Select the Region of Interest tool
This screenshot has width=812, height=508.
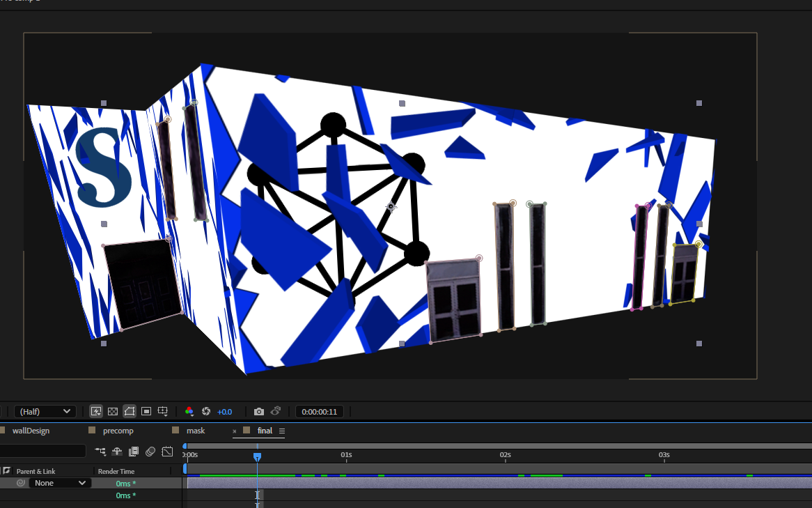click(146, 411)
